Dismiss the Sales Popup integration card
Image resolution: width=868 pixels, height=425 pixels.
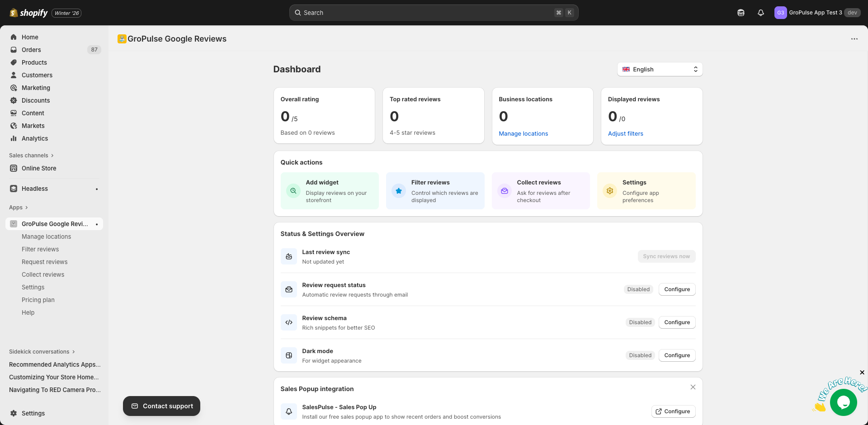pyautogui.click(x=693, y=387)
